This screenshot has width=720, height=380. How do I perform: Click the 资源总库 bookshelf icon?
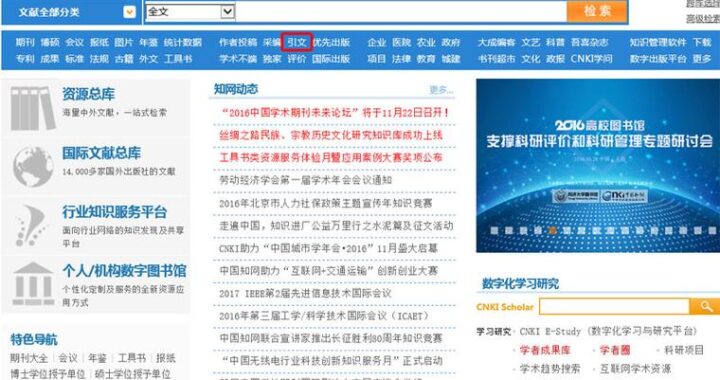tap(32, 108)
